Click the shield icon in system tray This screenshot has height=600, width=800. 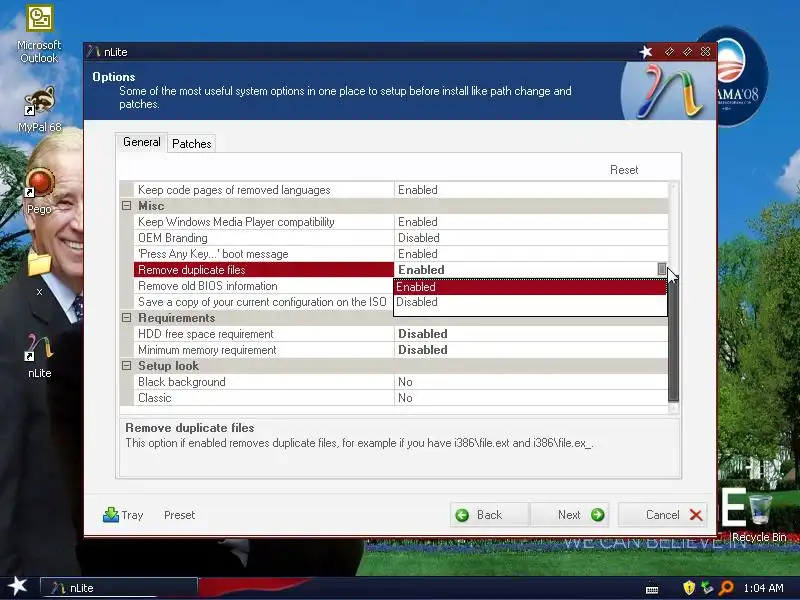(x=689, y=588)
